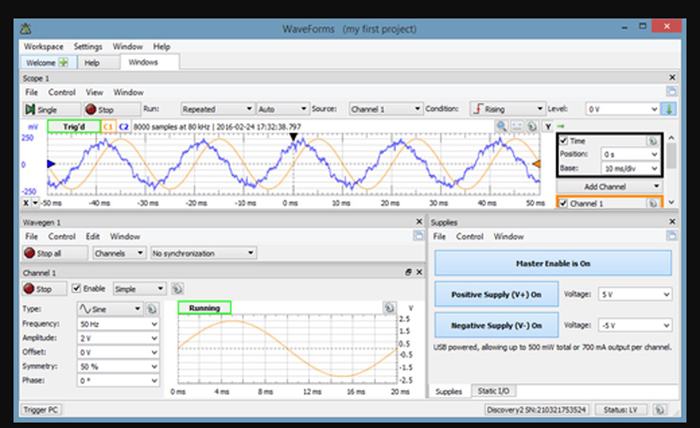
Task: Close the Wavegen 1 panel
Action: click(419, 222)
